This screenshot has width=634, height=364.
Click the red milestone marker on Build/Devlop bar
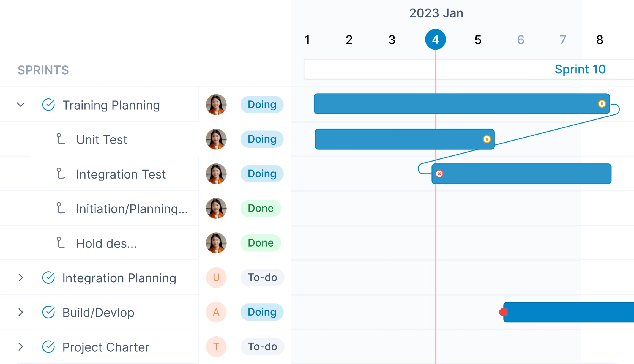(504, 312)
